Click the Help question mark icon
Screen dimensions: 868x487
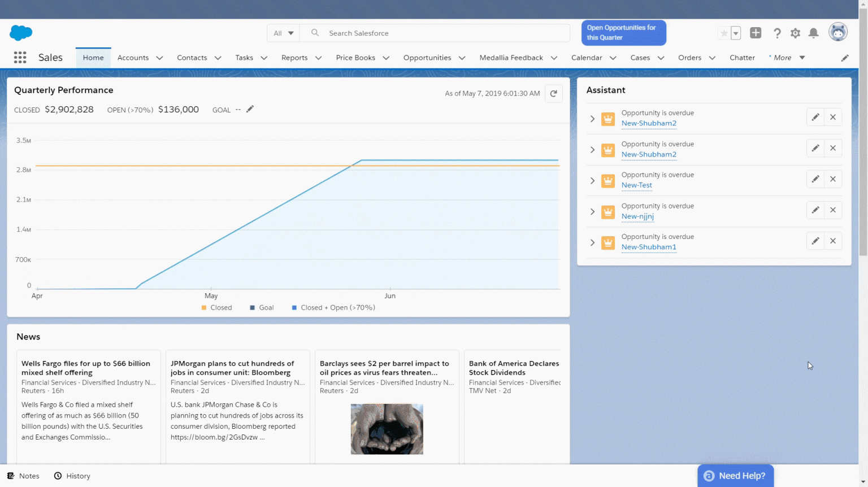[777, 33]
